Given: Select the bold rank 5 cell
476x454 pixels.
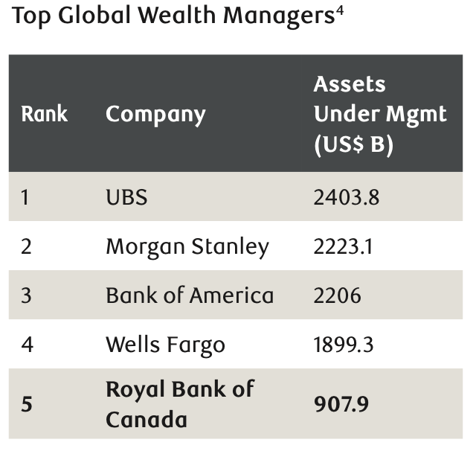Looking at the screenshot, I should click(26, 405).
